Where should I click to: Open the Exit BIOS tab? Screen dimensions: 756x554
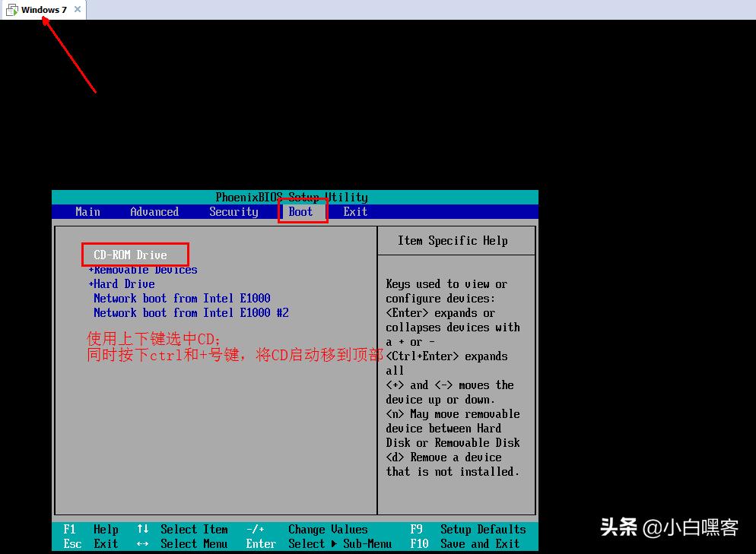(354, 211)
